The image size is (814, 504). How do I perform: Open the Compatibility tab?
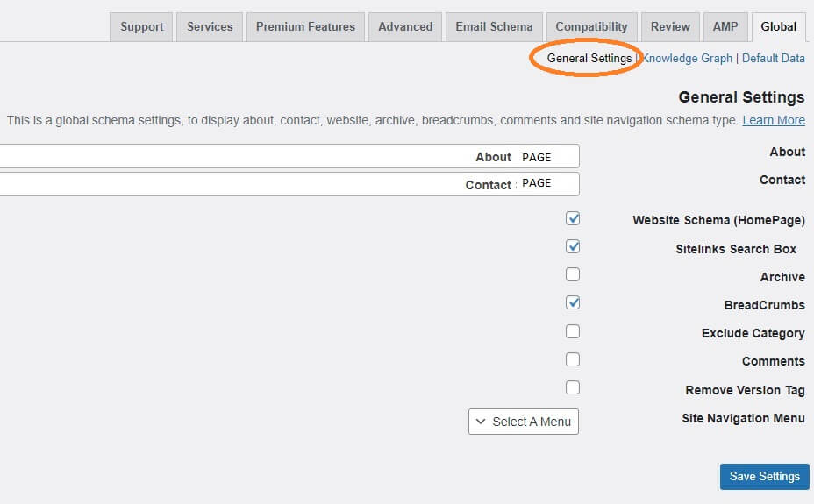591,27
